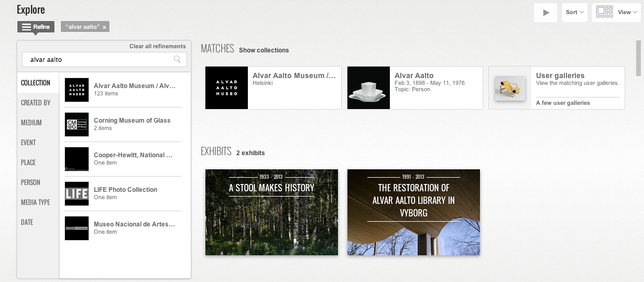
Task: Select the DATE refinement tab
Action: 38,222
